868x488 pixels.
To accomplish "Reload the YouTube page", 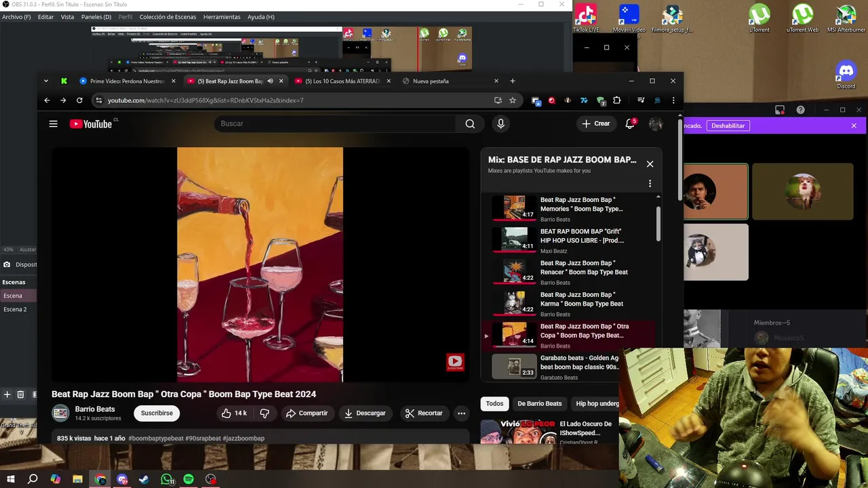I will point(79,100).
